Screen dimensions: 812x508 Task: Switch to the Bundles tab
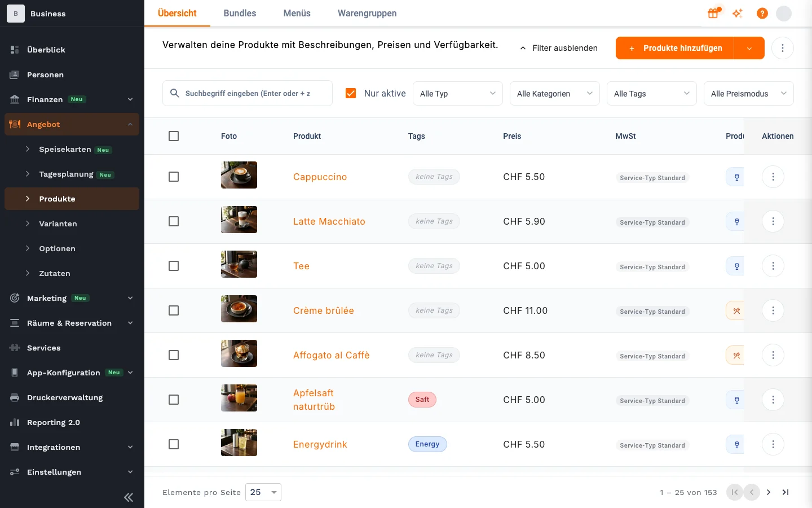(x=240, y=13)
